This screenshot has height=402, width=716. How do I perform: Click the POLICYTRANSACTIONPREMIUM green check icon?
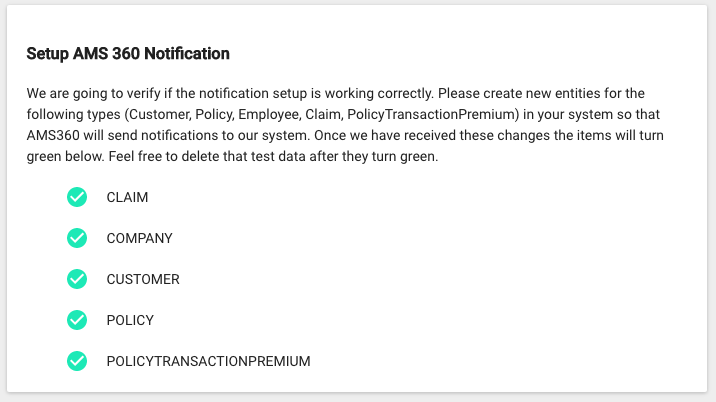click(x=77, y=361)
